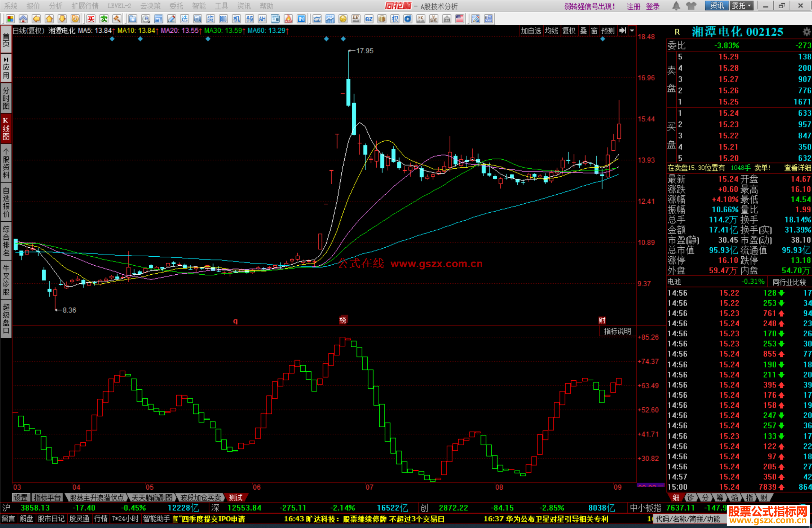Image resolution: width=812 pixels, height=528 pixels.
Task: Click the HOT flame toolbar icon
Action: [288, 19]
